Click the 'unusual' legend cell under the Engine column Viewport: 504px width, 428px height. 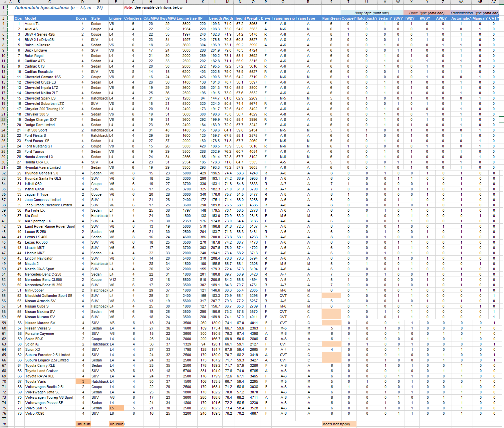pyautogui.click(x=117, y=424)
